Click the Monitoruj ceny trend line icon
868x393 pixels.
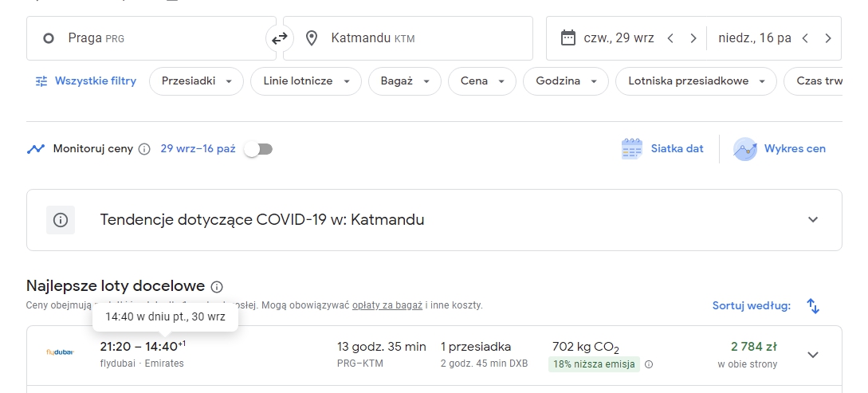click(36, 149)
